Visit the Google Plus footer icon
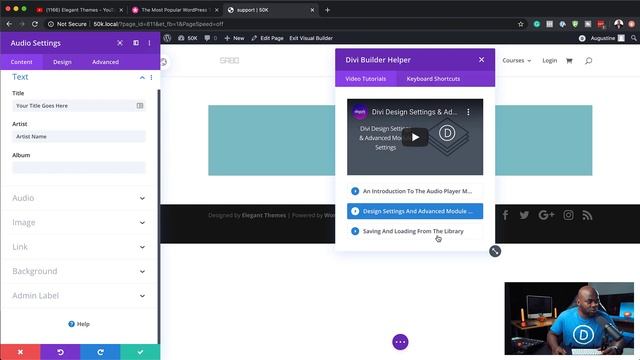Screen dimensions: 640x360 point(546,215)
